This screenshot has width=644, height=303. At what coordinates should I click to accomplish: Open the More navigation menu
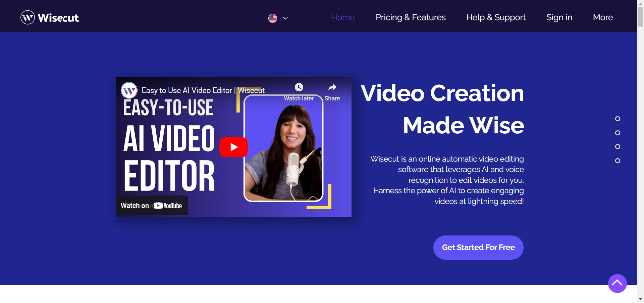[602, 17]
